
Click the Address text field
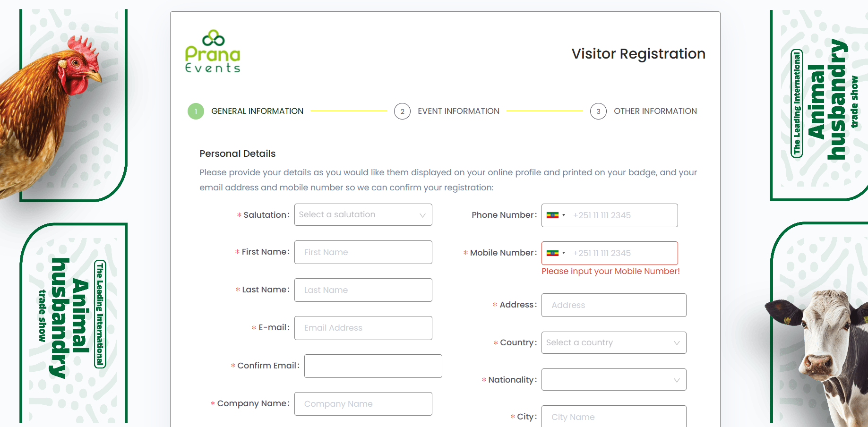613,305
